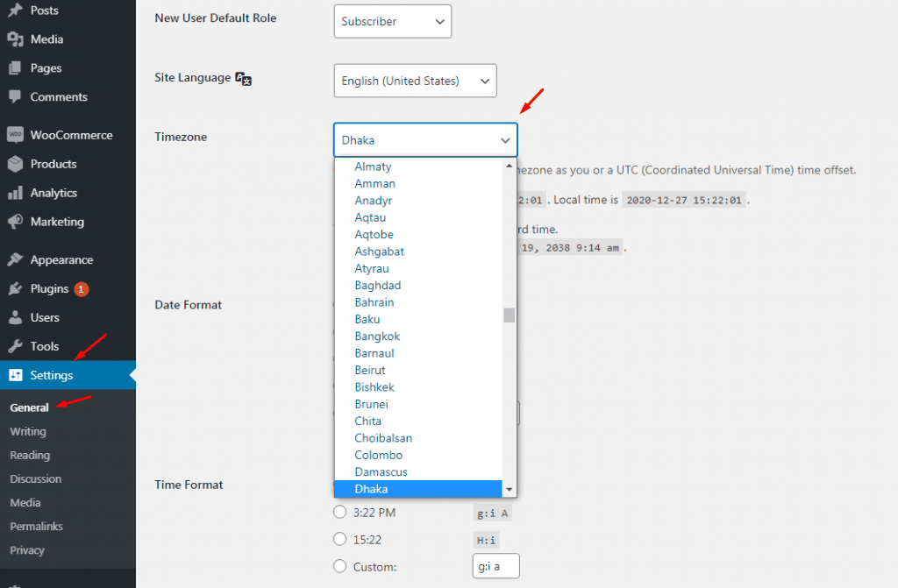
Task: Select the 3:22 PM time format radio button
Action: click(340, 513)
